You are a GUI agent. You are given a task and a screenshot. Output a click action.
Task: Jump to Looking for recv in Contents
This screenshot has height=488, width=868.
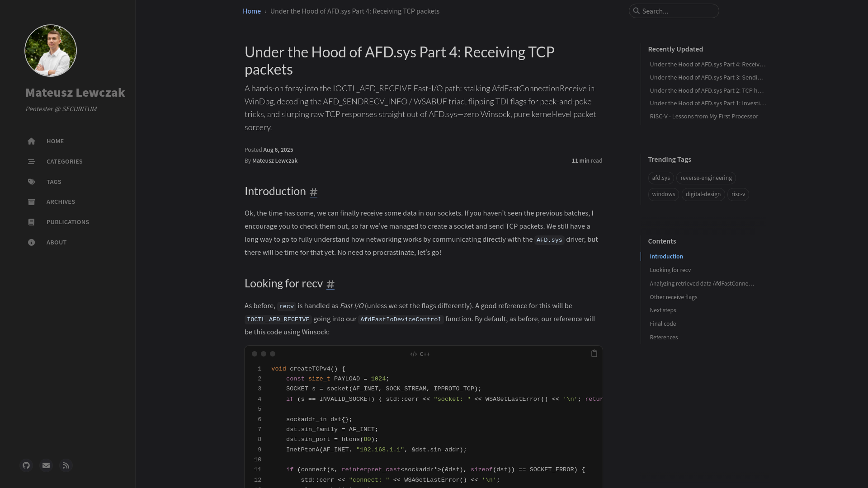(x=670, y=270)
